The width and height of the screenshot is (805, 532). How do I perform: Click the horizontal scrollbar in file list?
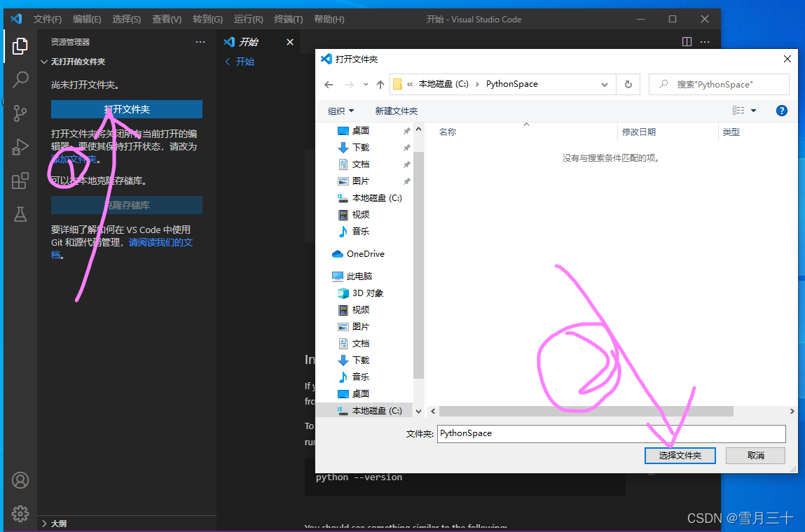coord(586,412)
